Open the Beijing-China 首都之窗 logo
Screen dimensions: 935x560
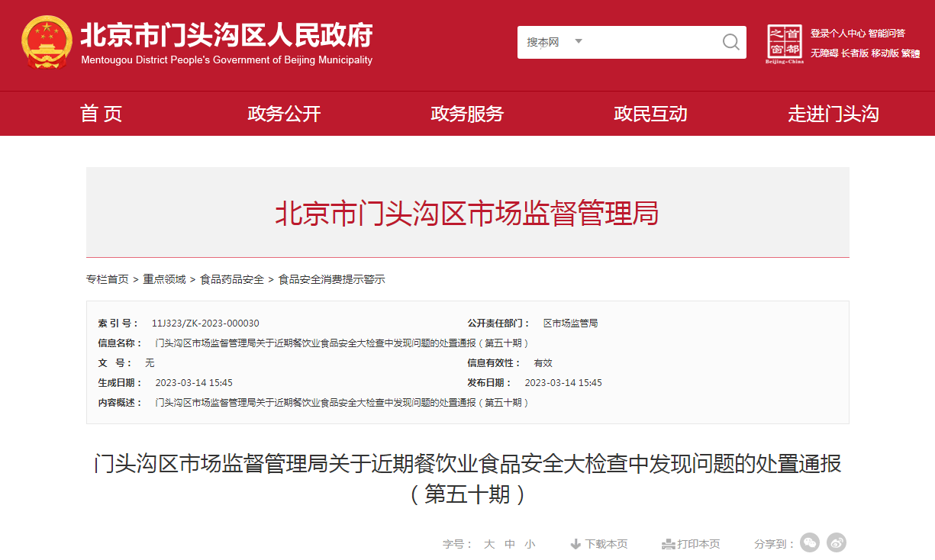(785, 43)
